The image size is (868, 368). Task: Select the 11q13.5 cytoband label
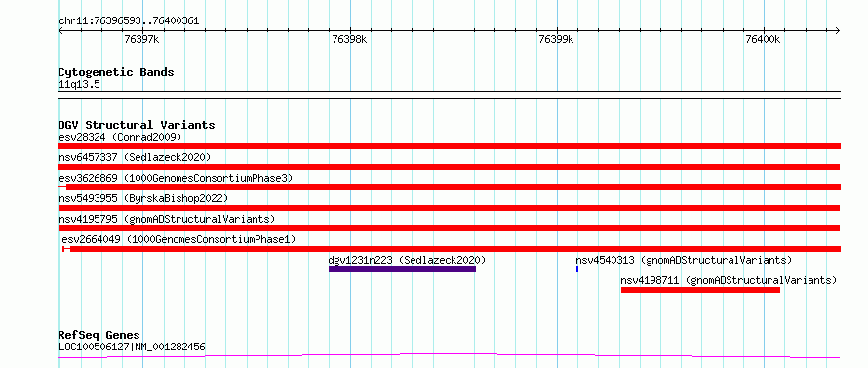80,85
